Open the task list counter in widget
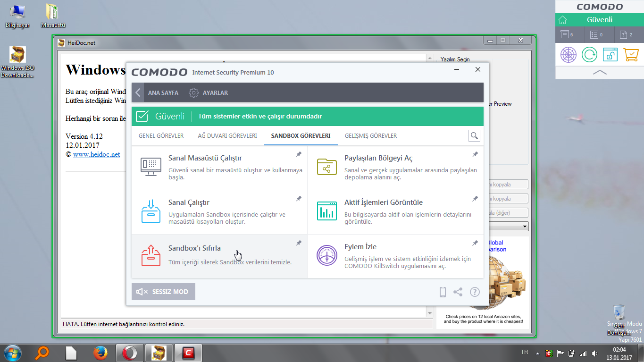Screen dimensions: 644x362 click(x=600, y=34)
